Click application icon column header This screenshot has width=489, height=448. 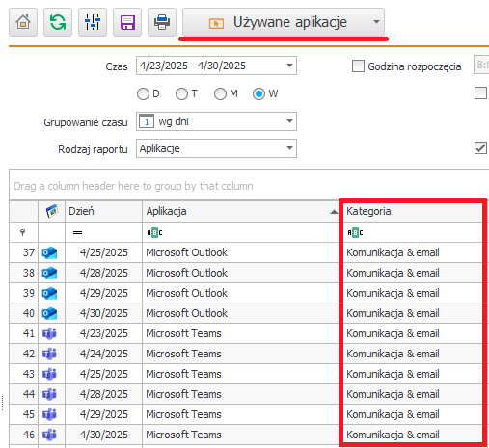52,211
